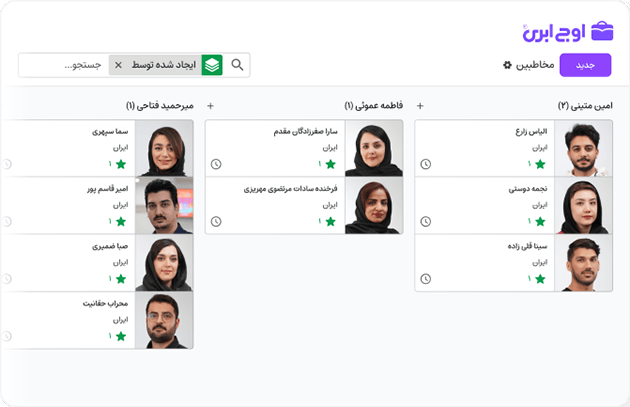Viewport: 630px width, 407px height.
Task: Toggle the star on فرخنده سادات مرتضوی card
Action: [x=331, y=221]
